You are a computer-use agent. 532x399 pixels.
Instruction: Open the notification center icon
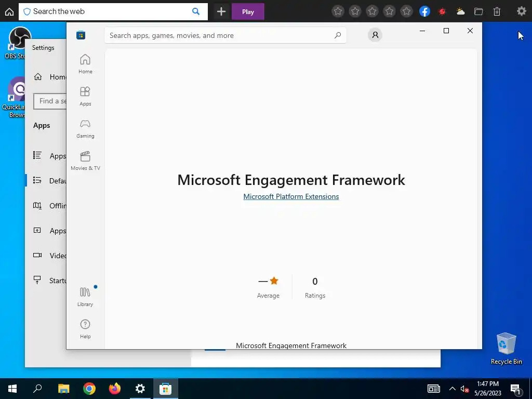pyautogui.click(x=516, y=389)
